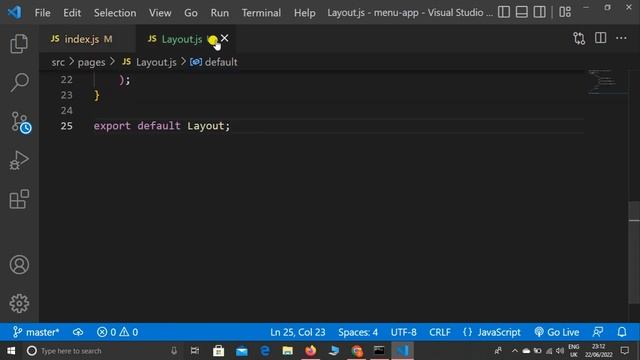640x360 pixels.
Task: Open the Accounts menu icon
Action: 19,264
